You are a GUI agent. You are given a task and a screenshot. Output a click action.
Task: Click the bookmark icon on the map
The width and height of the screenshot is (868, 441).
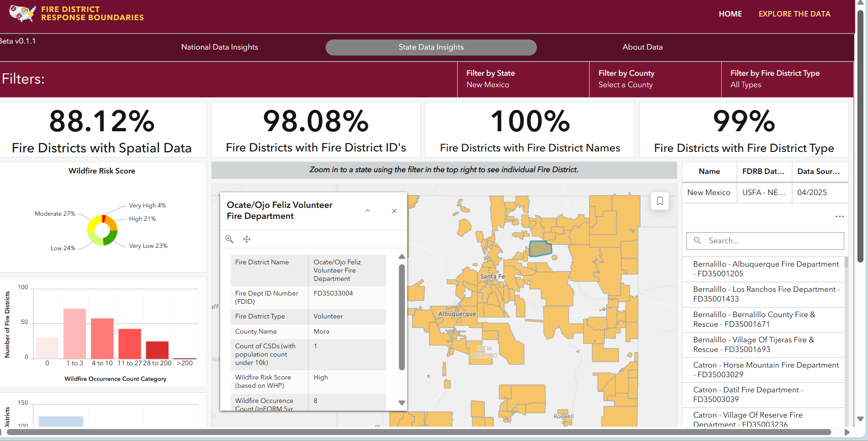(660, 201)
